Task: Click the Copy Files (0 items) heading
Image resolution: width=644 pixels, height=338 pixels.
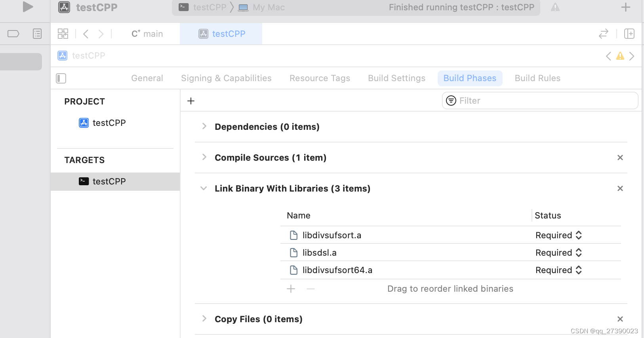Action: point(259,319)
